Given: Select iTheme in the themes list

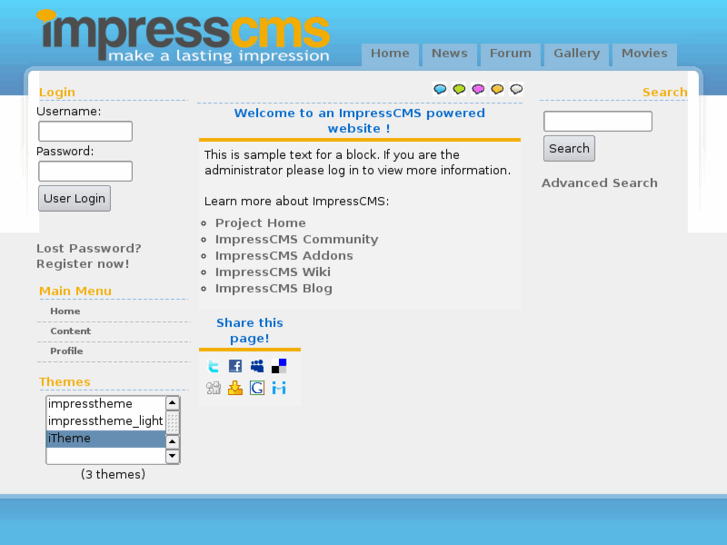Looking at the screenshot, I should [x=106, y=438].
